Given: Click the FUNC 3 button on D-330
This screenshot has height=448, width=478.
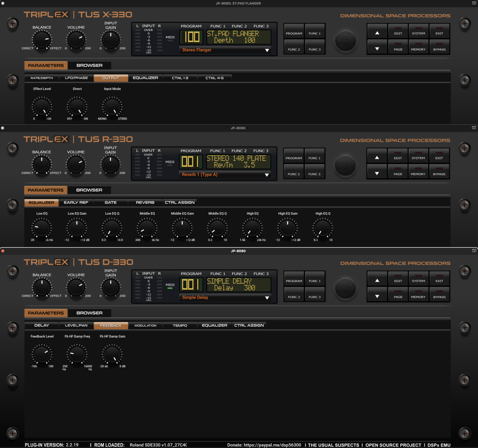Looking at the screenshot, I should pyautogui.click(x=315, y=295).
